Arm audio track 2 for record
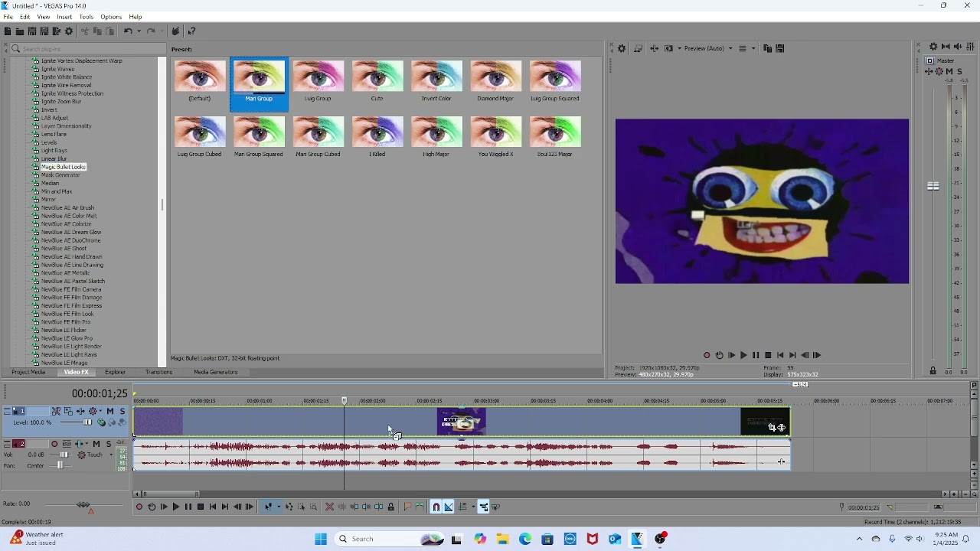980x551 pixels. pos(54,444)
